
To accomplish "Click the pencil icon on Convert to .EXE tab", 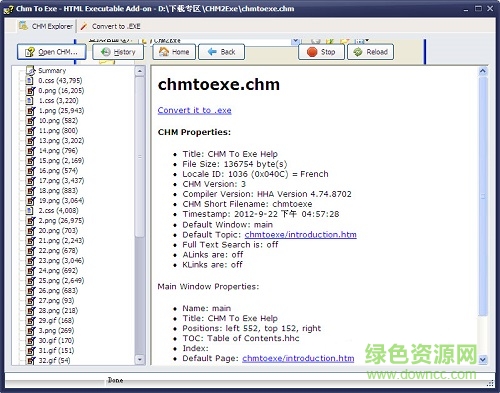I will 84,26.
